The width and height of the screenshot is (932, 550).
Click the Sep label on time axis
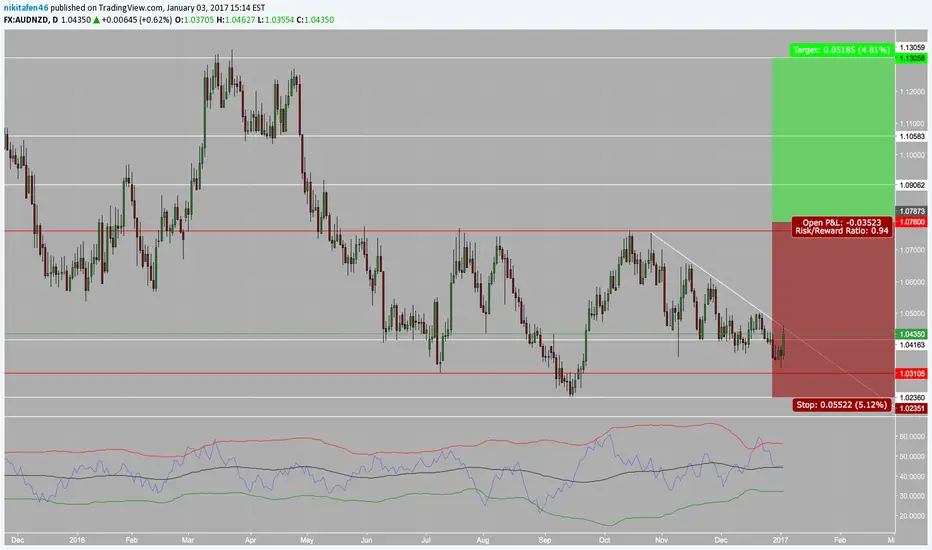click(x=544, y=540)
